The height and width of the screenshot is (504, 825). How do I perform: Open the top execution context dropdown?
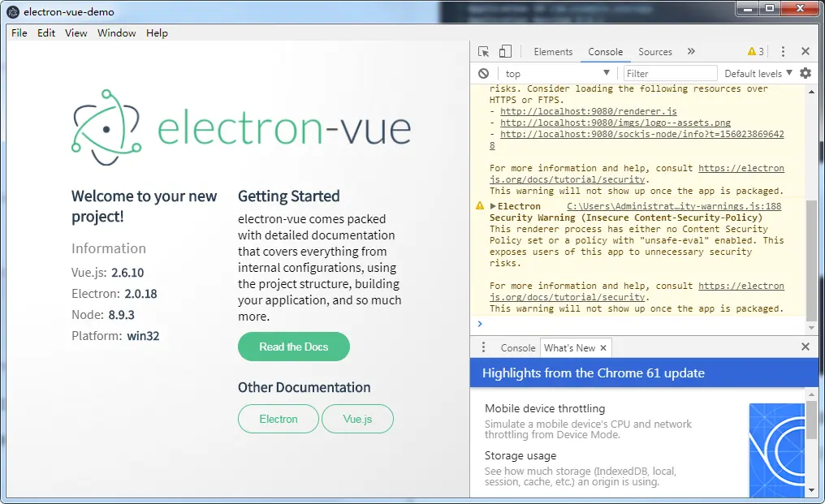tap(558, 74)
